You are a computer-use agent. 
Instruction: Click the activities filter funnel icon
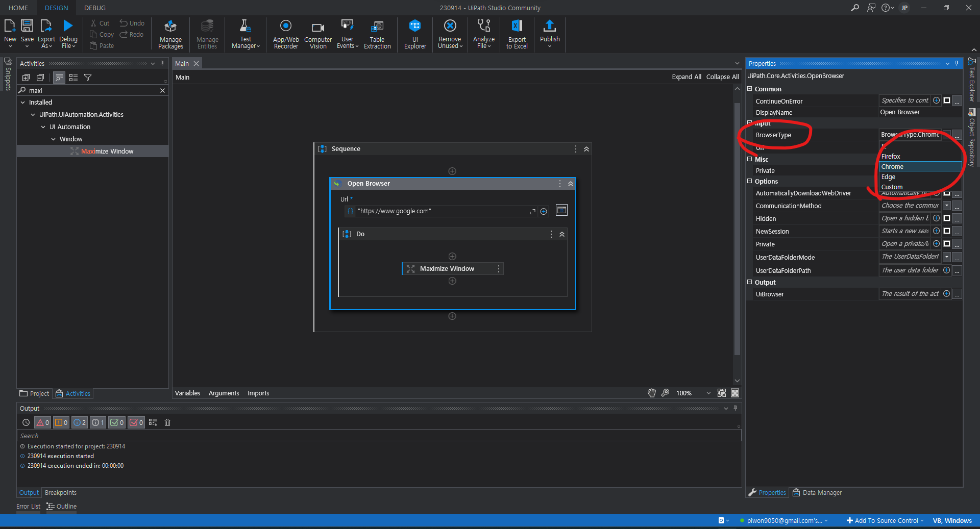tap(88, 78)
